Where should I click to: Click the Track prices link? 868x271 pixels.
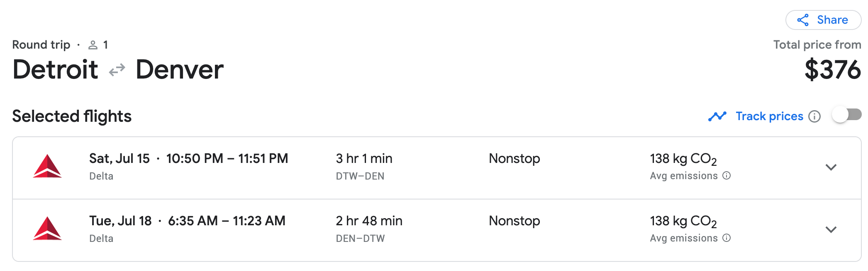(769, 116)
